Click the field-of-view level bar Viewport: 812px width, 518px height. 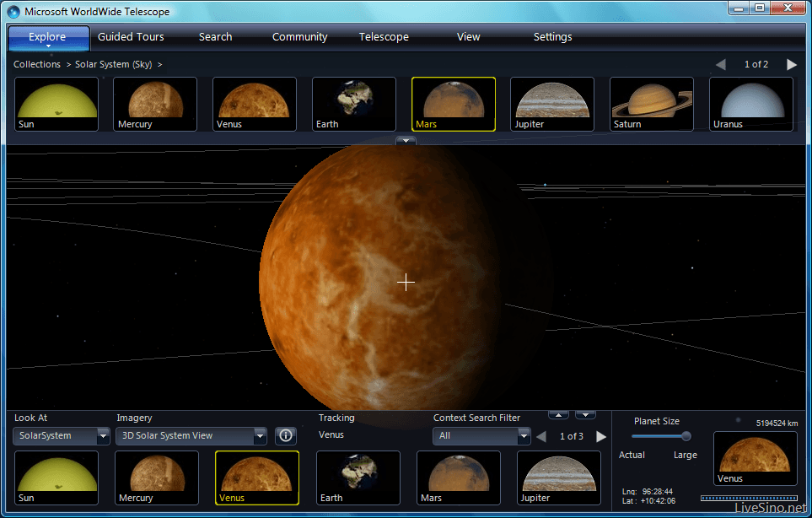(749, 498)
